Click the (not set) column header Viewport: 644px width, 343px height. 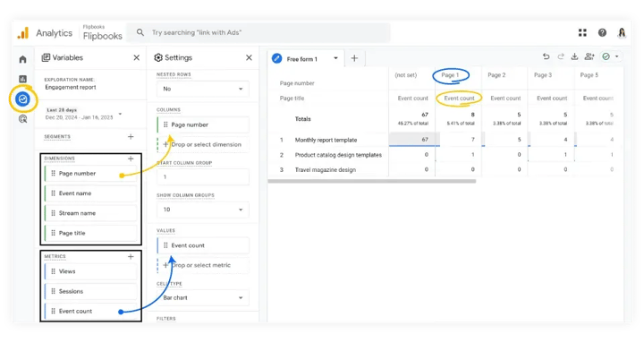tap(406, 75)
